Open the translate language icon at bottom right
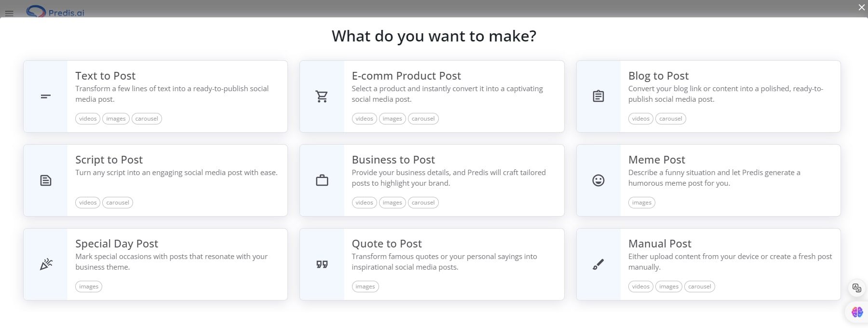This screenshot has height=328, width=868. tap(856, 288)
